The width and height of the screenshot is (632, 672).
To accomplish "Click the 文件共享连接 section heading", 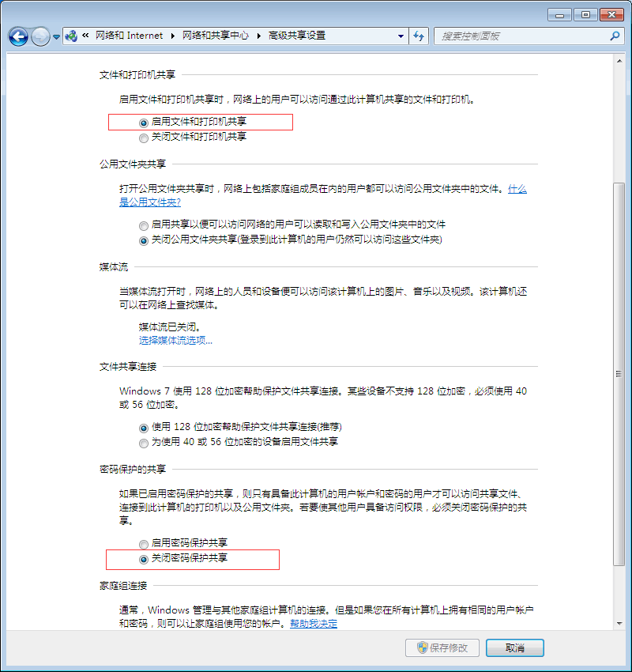I will (128, 366).
